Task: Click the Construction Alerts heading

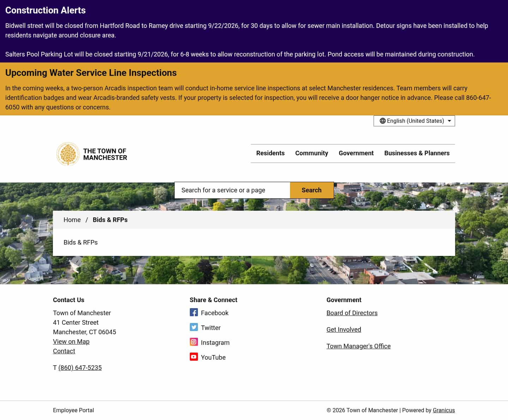Action: click(46, 10)
